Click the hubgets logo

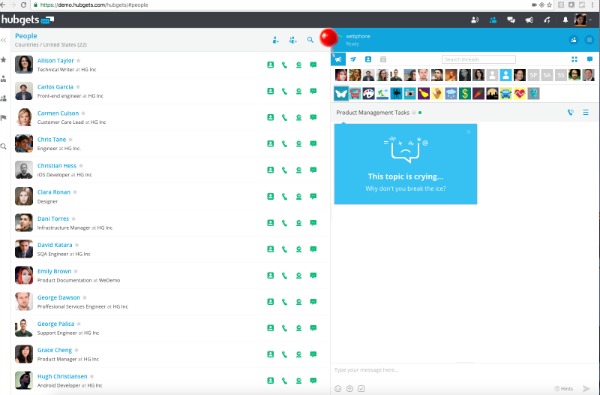coord(27,20)
